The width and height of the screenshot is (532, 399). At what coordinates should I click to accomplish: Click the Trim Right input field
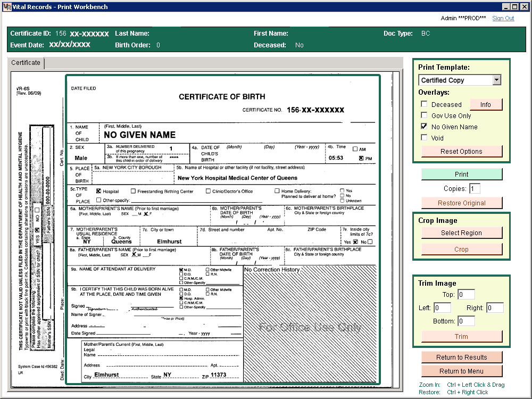click(495, 307)
